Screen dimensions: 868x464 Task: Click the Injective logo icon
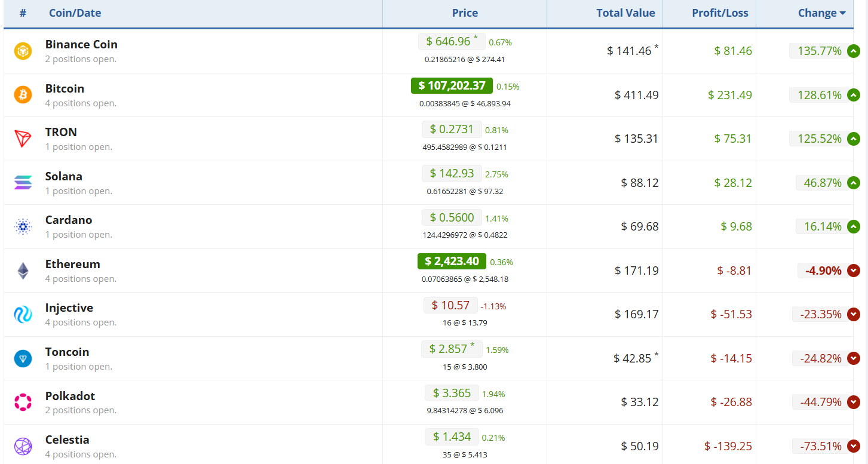coord(23,314)
